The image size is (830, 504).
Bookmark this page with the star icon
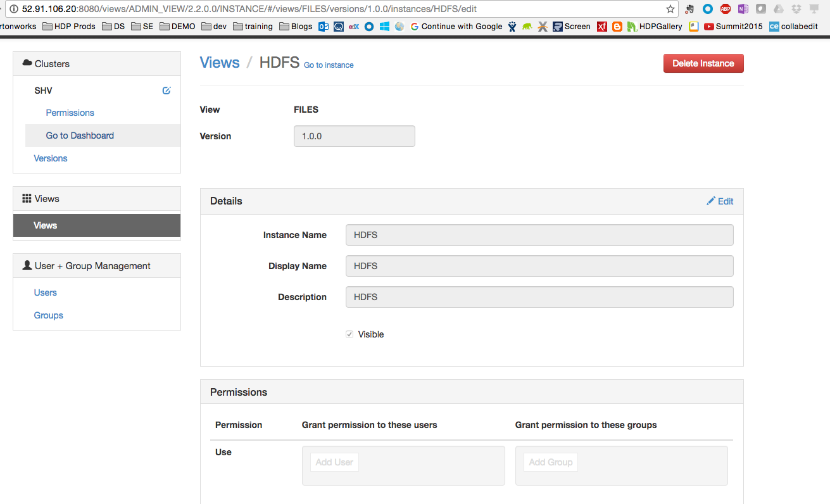(670, 9)
